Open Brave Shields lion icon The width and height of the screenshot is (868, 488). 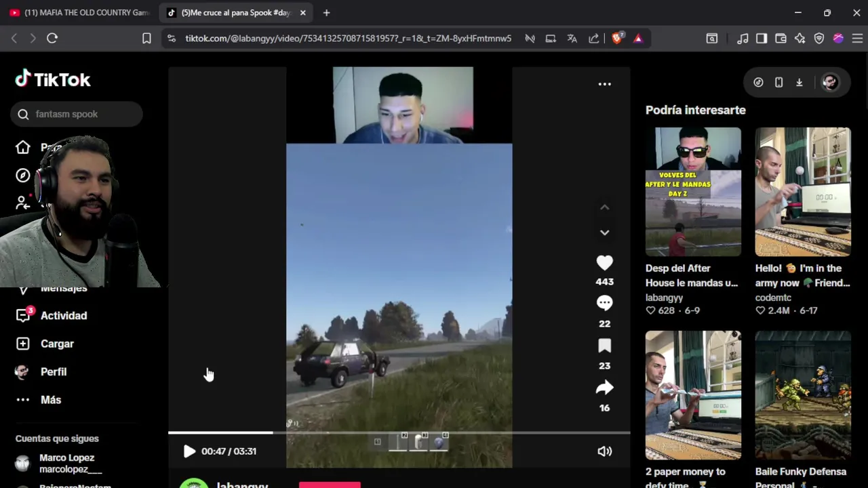(616, 39)
